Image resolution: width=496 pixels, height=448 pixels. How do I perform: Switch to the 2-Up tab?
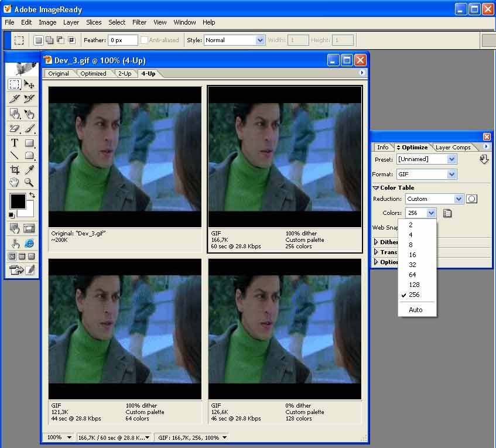(x=125, y=73)
